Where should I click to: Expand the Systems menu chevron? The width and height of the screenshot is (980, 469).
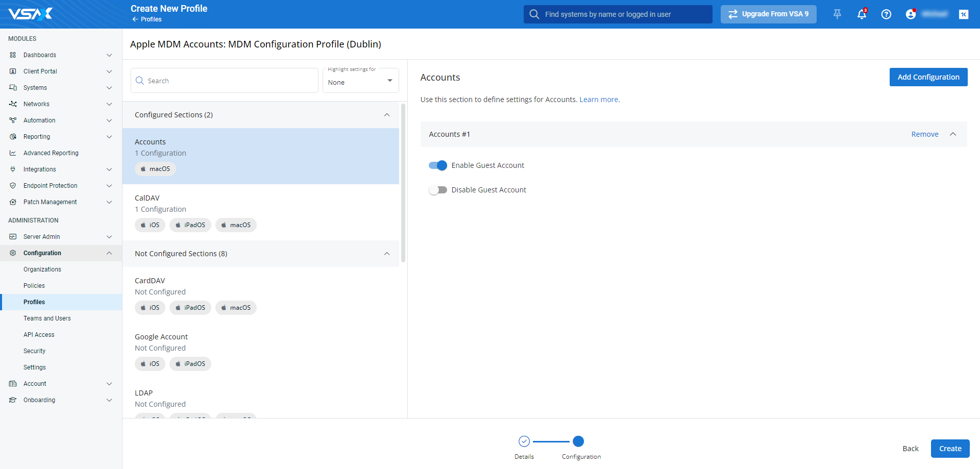(x=109, y=88)
